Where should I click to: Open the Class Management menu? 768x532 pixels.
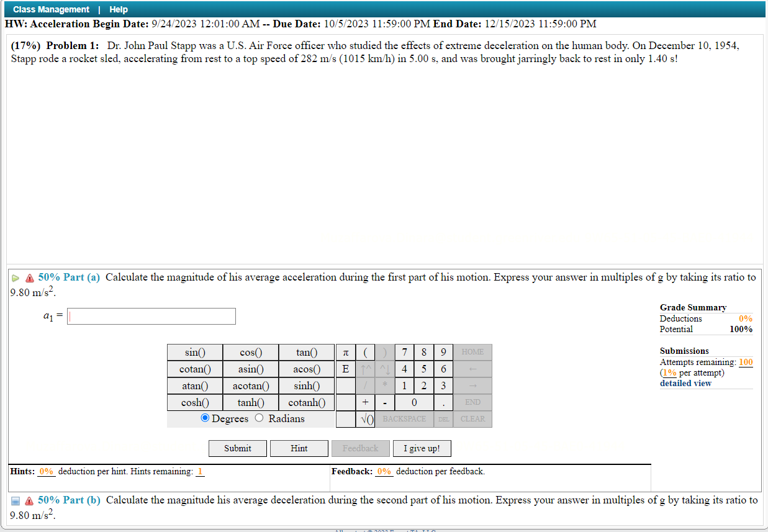pyautogui.click(x=50, y=9)
